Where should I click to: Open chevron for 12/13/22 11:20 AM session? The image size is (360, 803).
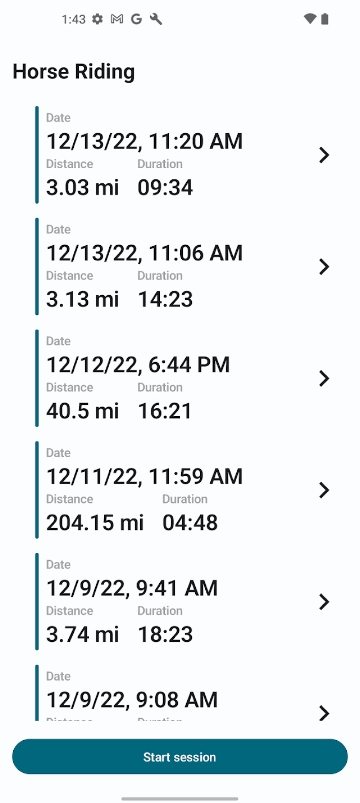(x=324, y=155)
